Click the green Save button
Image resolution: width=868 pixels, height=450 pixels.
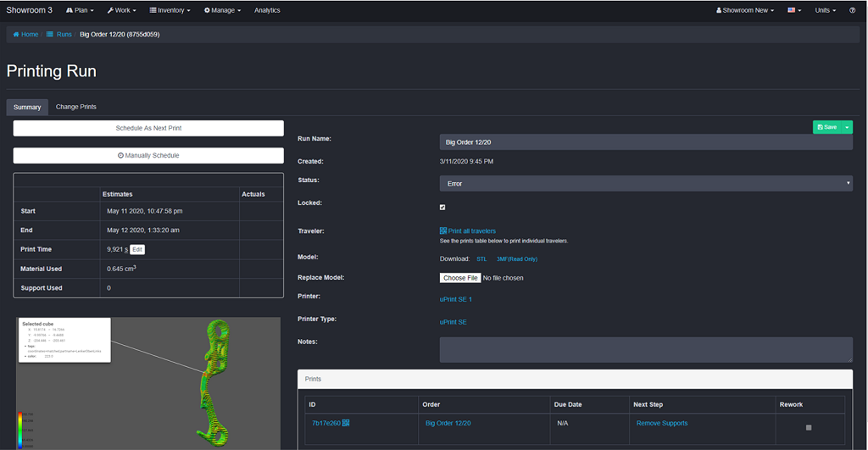click(826, 127)
